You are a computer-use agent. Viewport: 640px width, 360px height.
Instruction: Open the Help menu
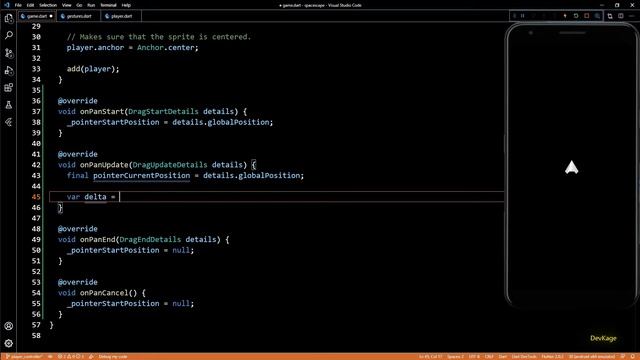pos(126,5)
